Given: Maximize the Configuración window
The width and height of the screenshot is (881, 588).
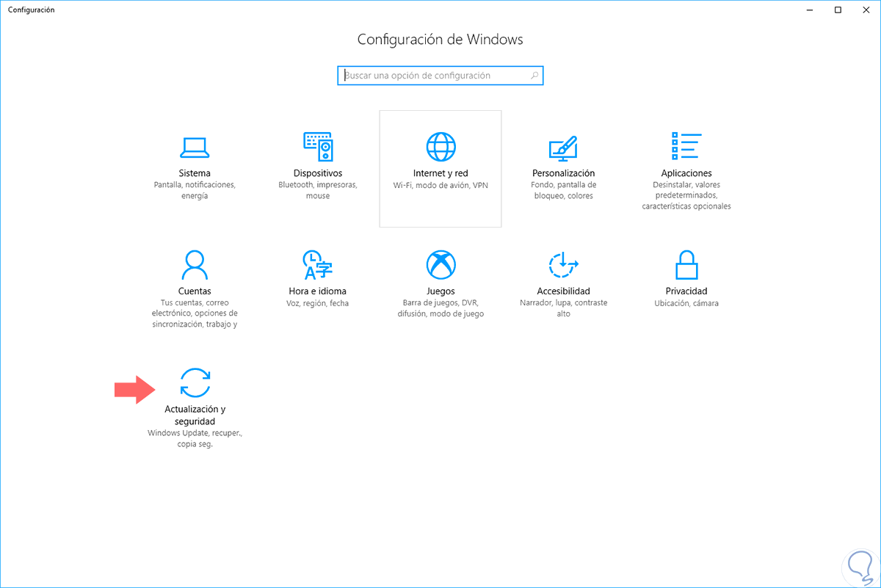Looking at the screenshot, I should coord(838,10).
